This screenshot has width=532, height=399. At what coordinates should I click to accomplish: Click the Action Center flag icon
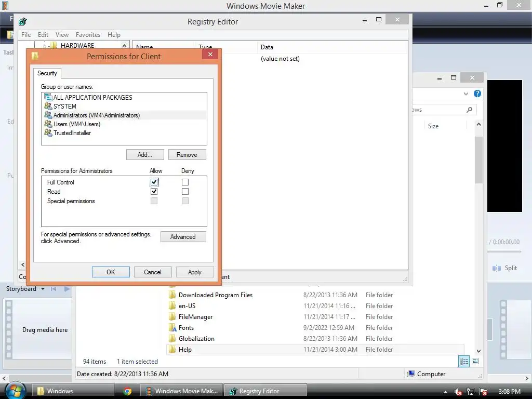tap(484, 392)
